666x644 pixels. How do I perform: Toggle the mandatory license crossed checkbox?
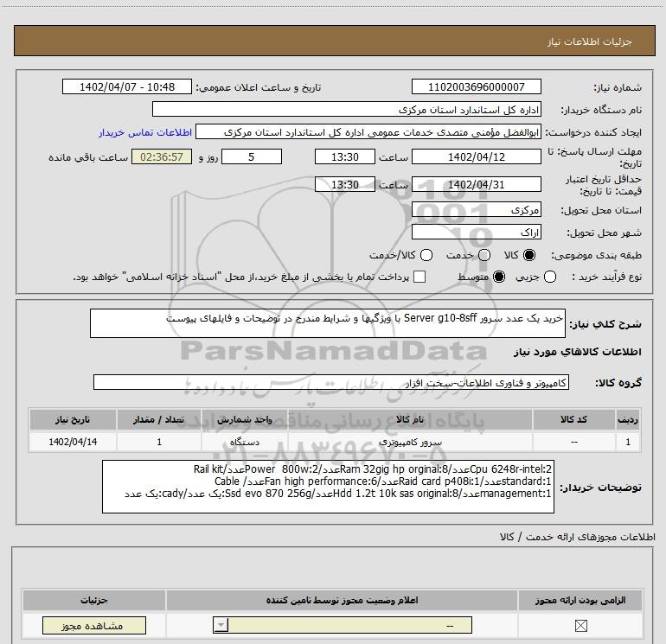[580, 625]
